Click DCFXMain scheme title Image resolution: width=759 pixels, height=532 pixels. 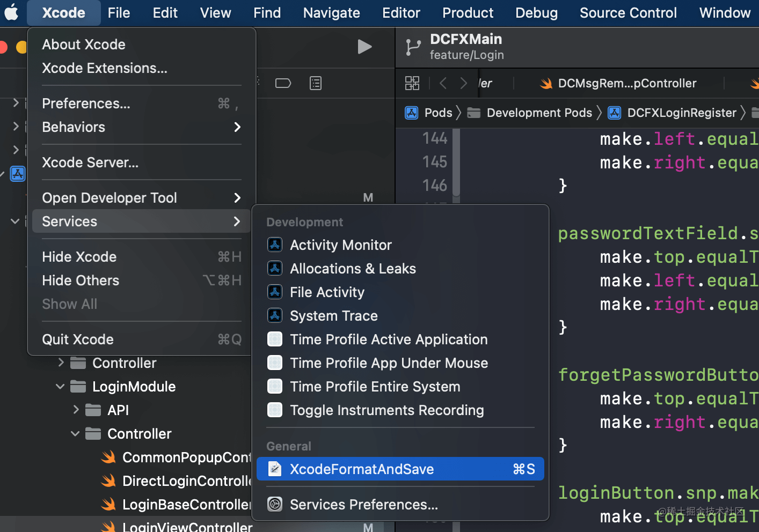click(x=466, y=39)
